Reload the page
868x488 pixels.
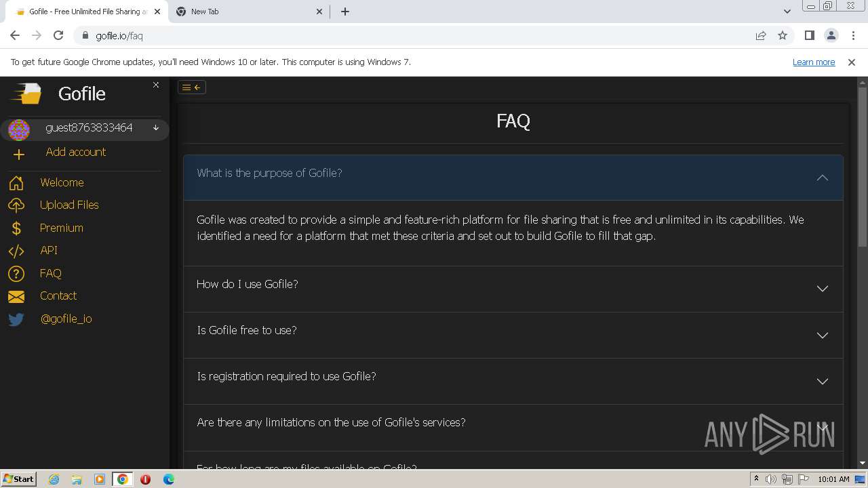click(x=58, y=35)
